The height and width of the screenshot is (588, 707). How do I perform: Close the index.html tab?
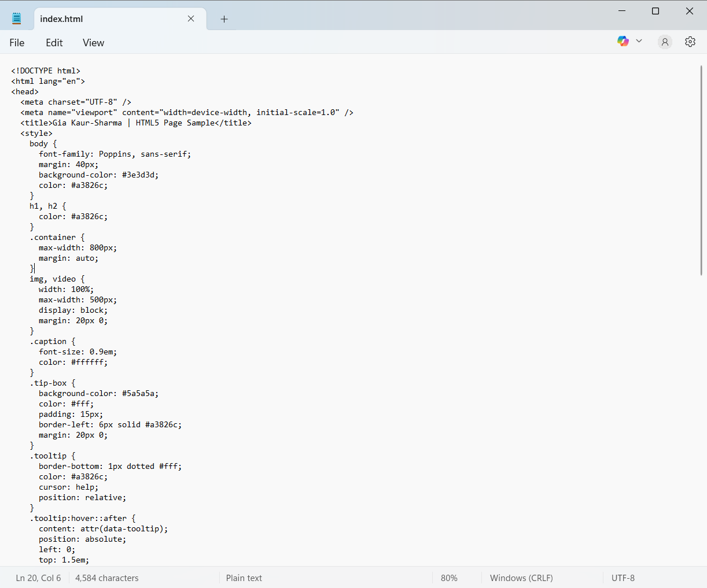(191, 19)
